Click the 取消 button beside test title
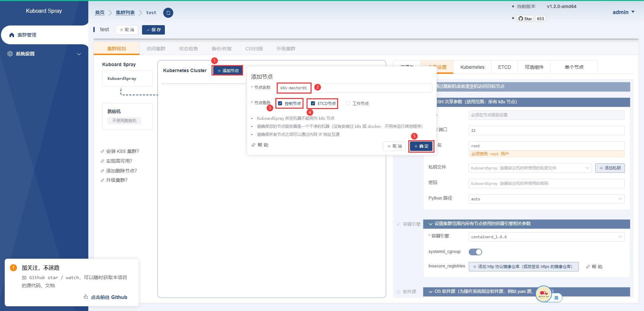The image size is (644, 311). [127, 30]
